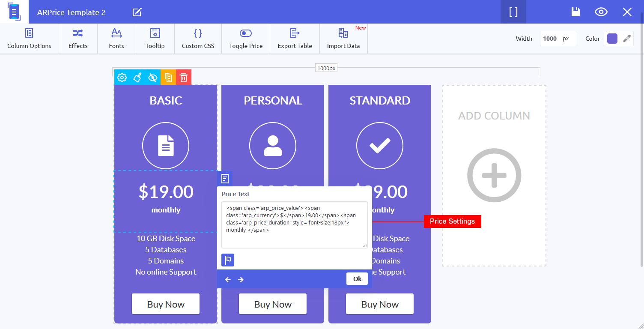Open Export Table option
644x329 pixels.
[295, 39]
